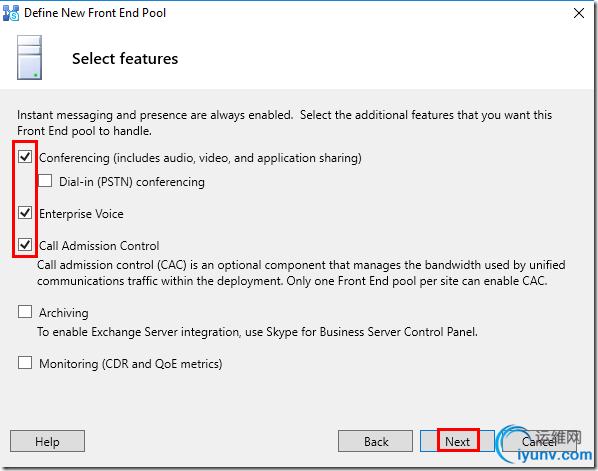
Task: Cancel the front end pool wizard
Action: [x=539, y=441]
